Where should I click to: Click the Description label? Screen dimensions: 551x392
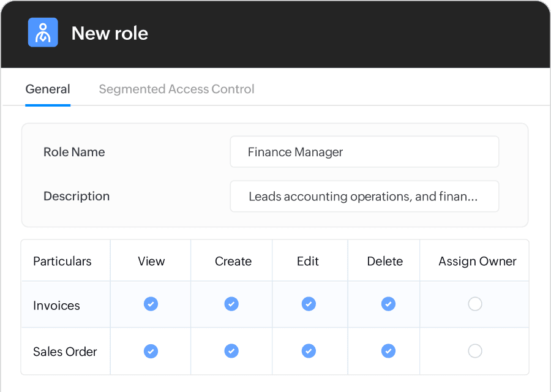pos(77,196)
